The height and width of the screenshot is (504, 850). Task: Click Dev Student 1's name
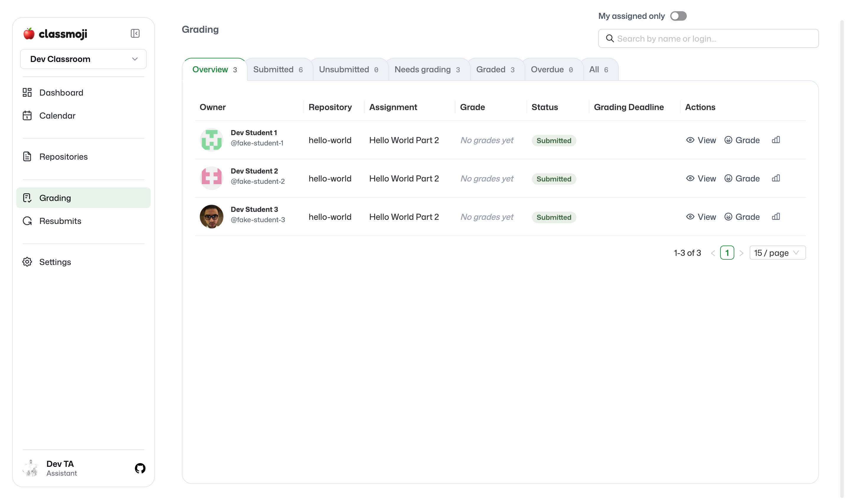[254, 132]
